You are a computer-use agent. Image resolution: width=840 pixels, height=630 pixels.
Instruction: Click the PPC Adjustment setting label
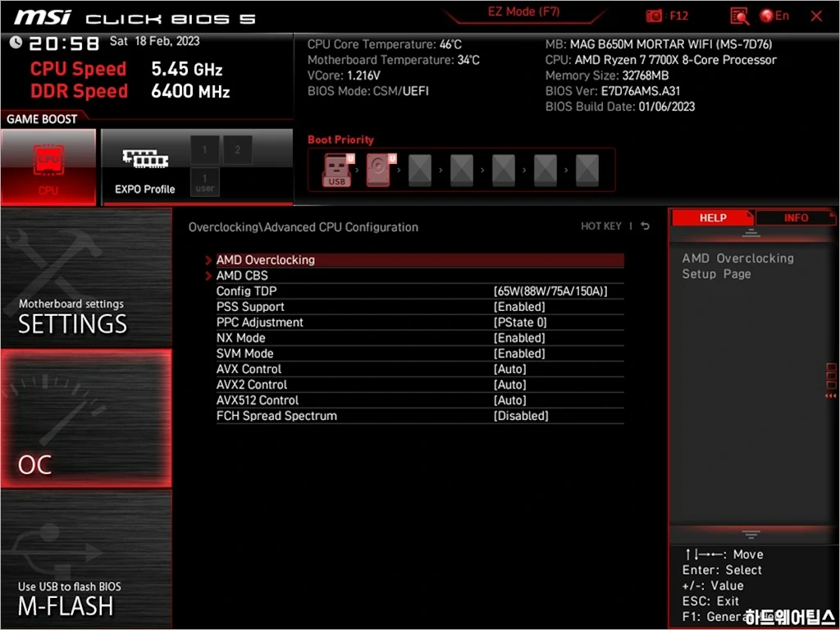tap(260, 322)
